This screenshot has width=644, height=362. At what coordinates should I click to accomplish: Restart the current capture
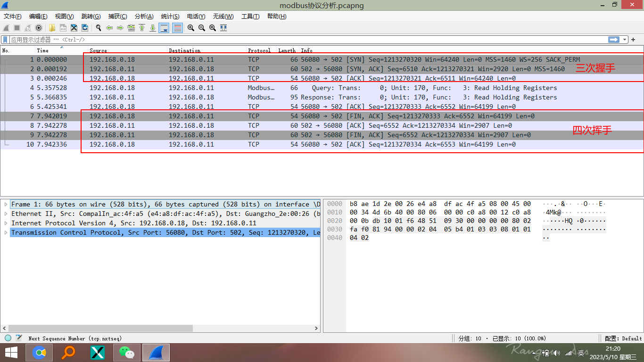click(28, 28)
